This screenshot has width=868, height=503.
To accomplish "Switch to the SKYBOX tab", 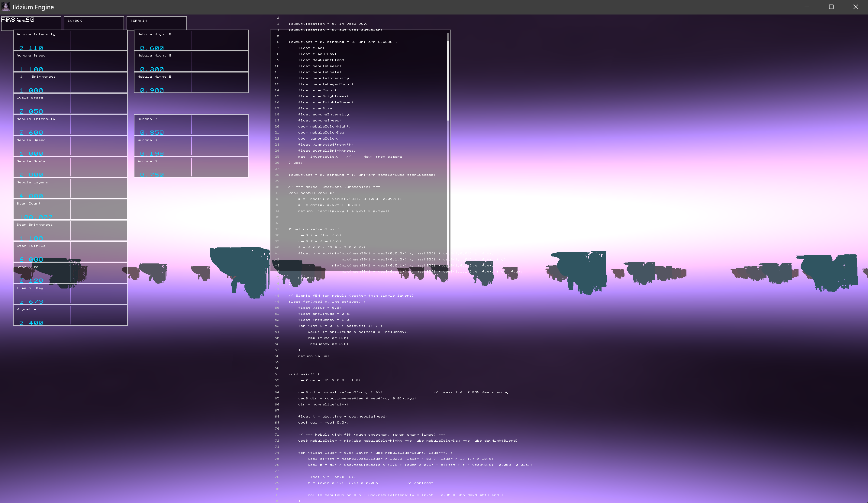I will tap(94, 23).
